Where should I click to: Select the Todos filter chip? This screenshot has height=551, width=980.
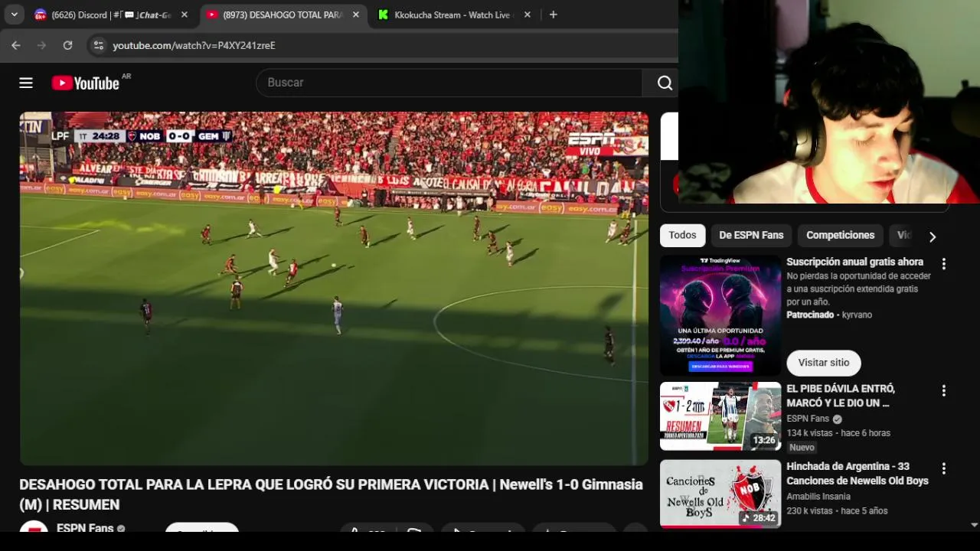coord(682,236)
